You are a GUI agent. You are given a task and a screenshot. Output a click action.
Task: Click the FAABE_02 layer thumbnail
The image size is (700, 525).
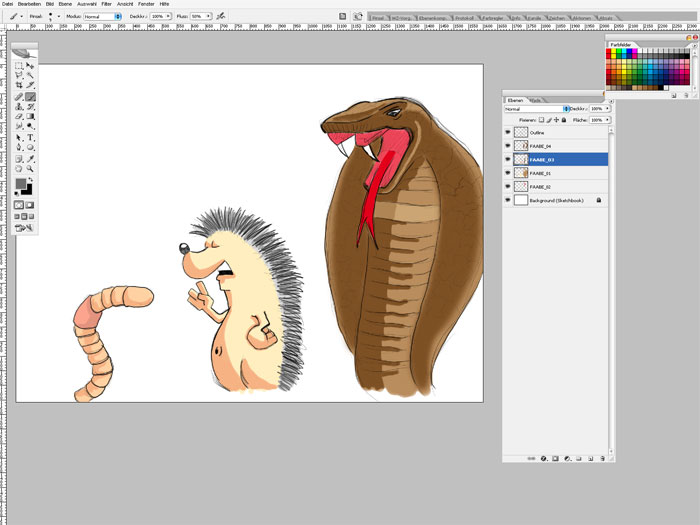coord(521,187)
